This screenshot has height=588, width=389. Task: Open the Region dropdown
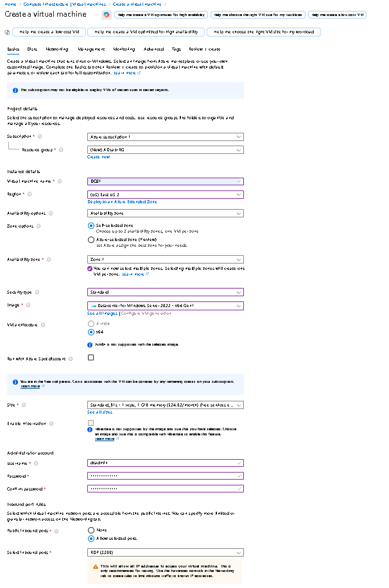166,194
